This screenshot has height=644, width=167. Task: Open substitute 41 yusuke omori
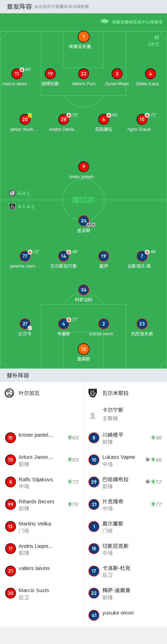click(125, 615)
